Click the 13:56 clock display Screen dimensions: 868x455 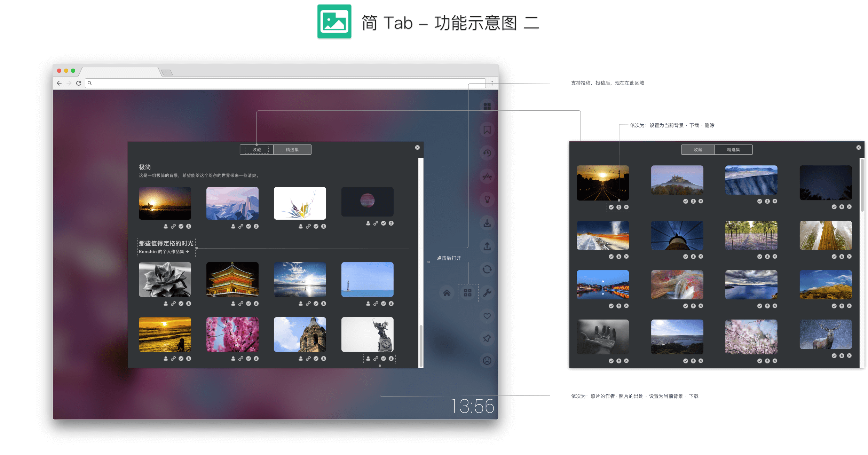point(472,406)
